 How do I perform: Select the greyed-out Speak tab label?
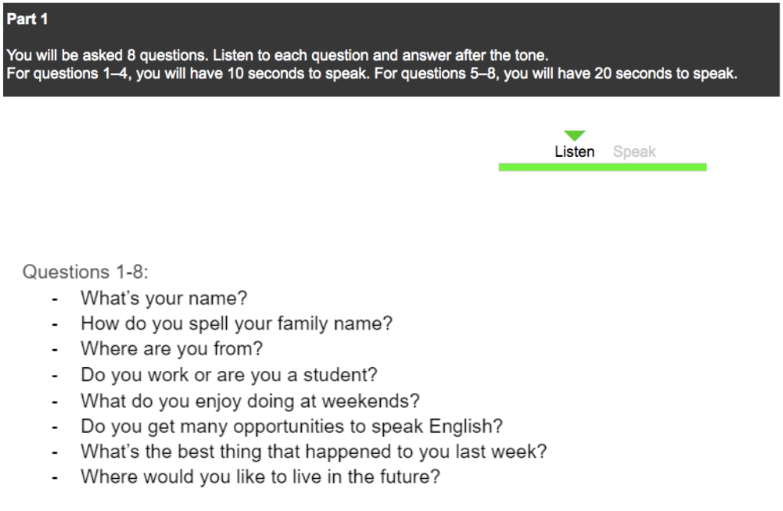tap(634, 151)
